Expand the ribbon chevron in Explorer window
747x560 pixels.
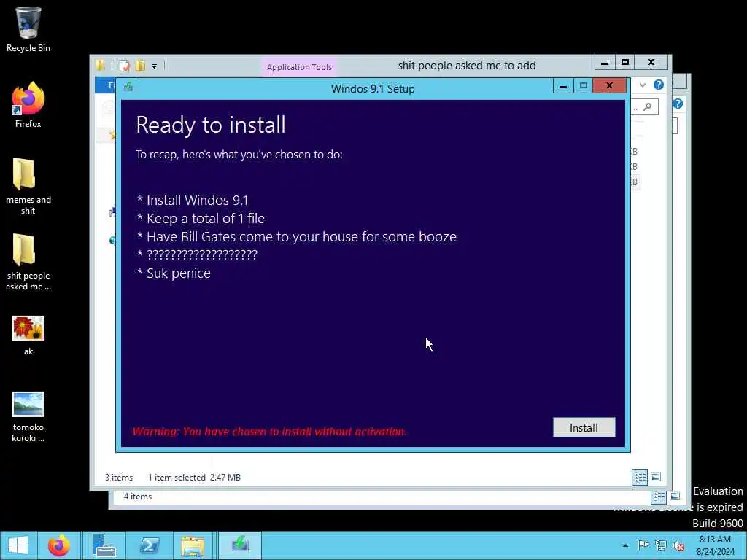tap(643, 85)
